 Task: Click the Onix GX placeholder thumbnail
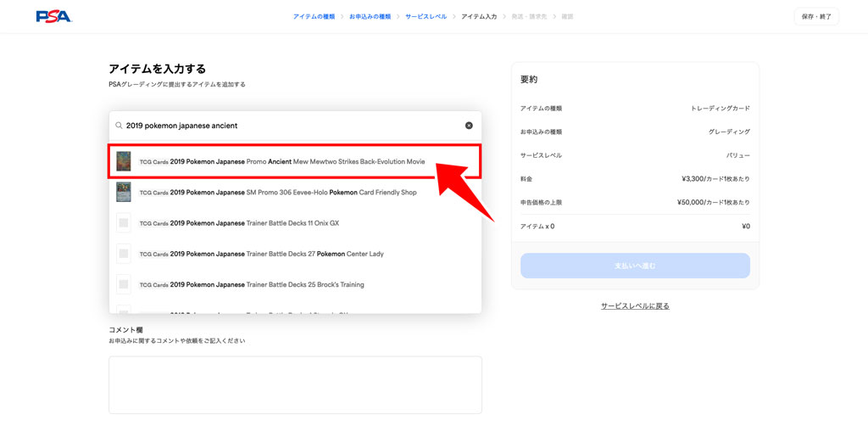point(124,222)
